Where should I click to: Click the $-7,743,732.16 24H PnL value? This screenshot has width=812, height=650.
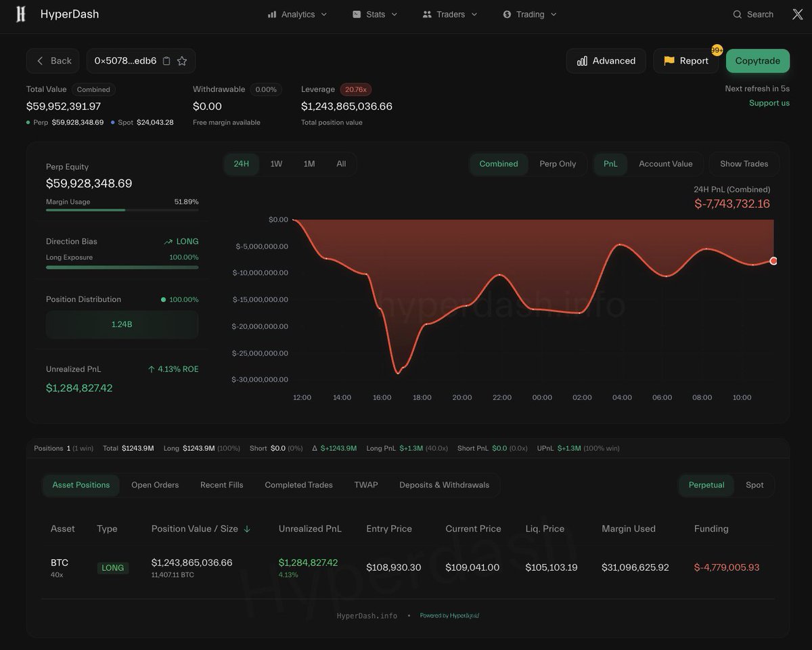[x=732, y=204]
